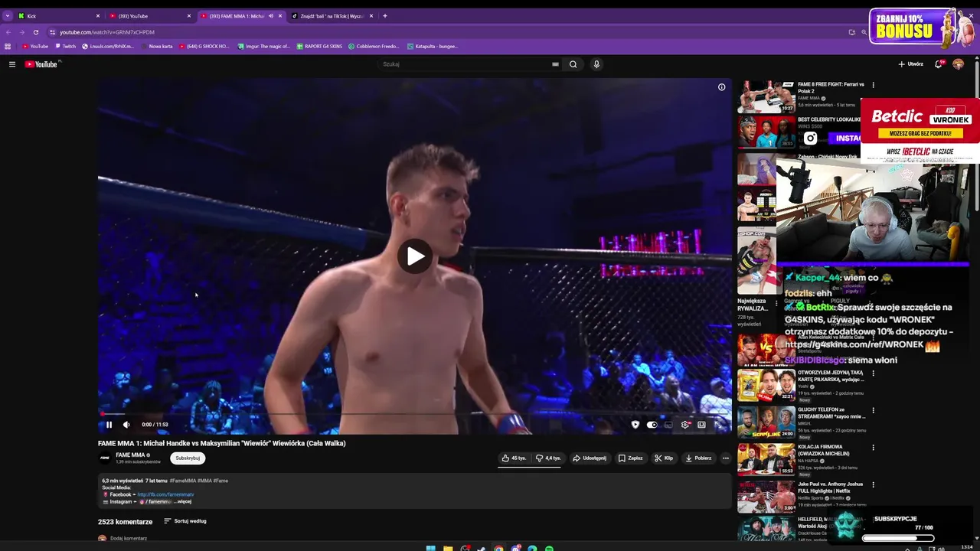980x551 pixels.
Task: Switch to the (393) YouTube tab
Action: (x=151, y=16)
